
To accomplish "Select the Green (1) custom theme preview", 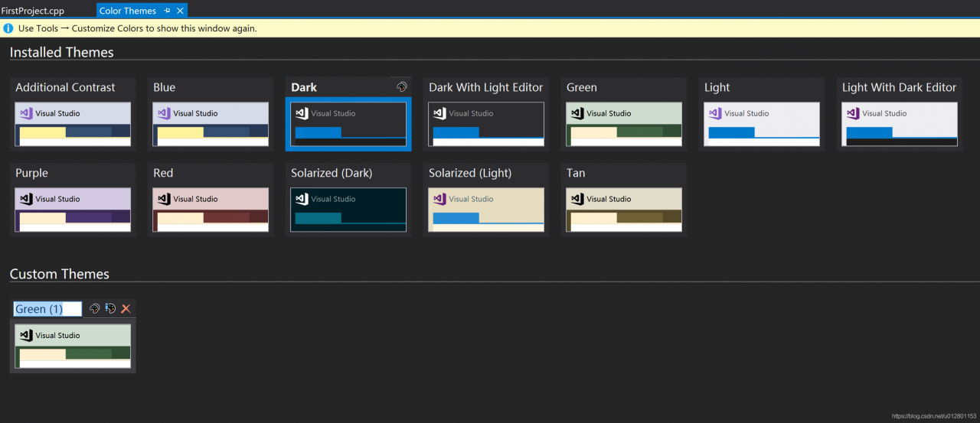I will (x=73, y=346).
